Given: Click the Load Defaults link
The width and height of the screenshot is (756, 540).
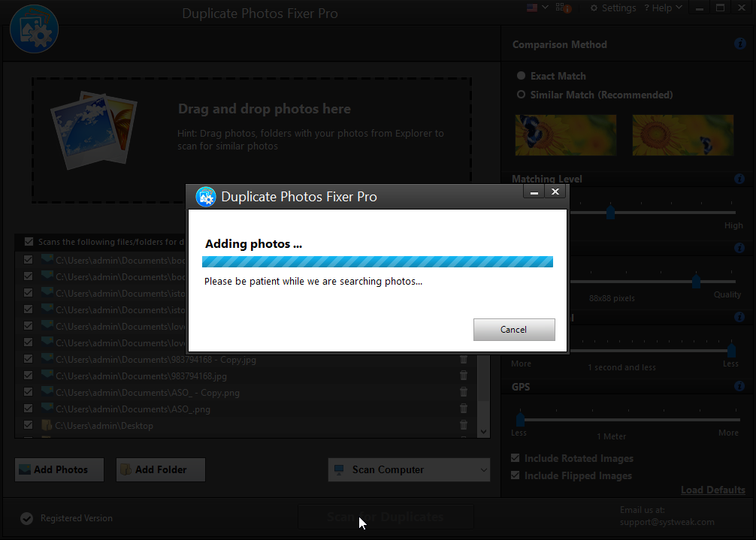Looking at the screenshot, I should pyautogui.click(x=712, y=490).
